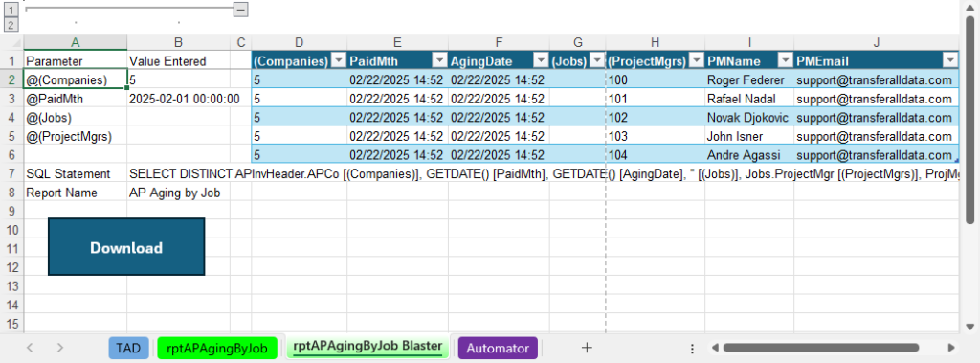The width and height of the screenshot is (980, 363).
Task: Select the Andre Agassi cell
Action: pyautogui.click(x=749, y=154)
